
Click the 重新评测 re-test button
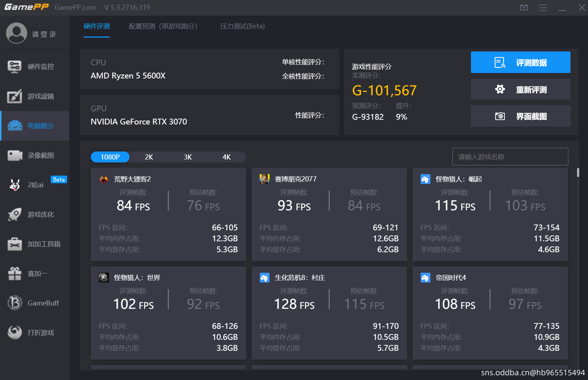coord(521,89)
